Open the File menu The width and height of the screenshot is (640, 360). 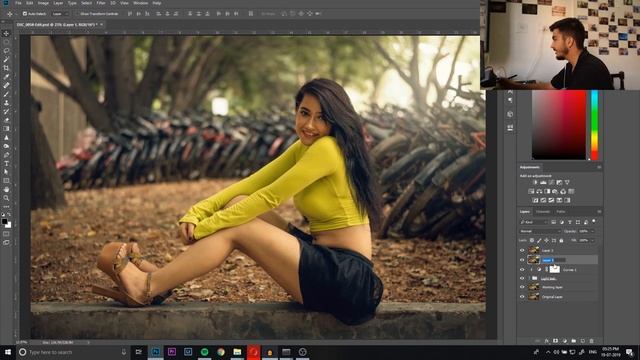coord(18,3)
